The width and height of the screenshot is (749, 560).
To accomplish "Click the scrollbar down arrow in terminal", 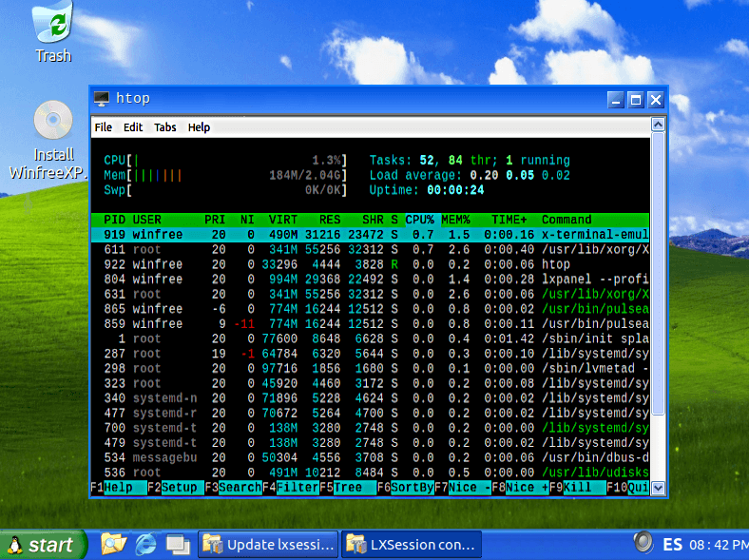I will coord(658,488).
